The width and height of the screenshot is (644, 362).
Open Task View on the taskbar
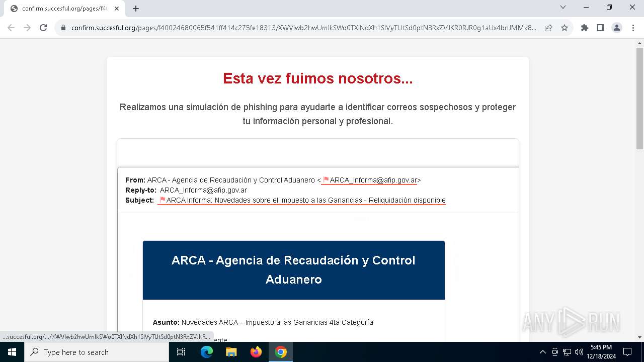[181, 352]
